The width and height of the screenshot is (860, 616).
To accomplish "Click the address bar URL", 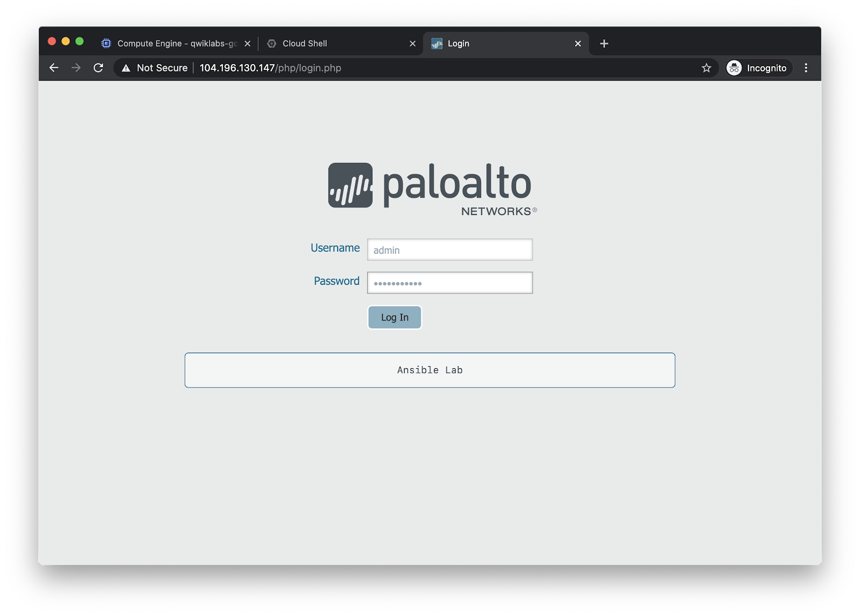I will click(270, 68).
